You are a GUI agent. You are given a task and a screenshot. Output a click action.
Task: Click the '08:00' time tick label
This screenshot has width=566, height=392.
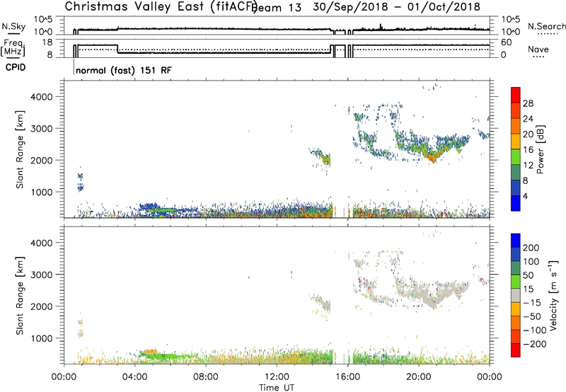pos(205,377)
